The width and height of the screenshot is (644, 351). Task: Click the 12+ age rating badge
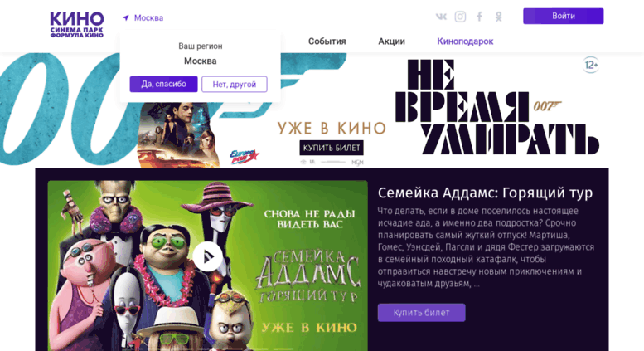coord(591,65)
